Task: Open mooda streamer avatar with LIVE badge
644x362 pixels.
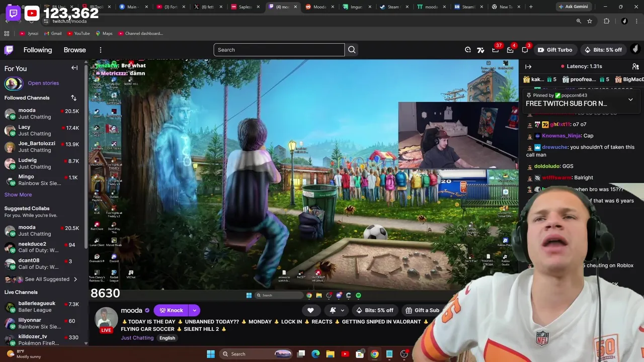Action: (106, 320)
